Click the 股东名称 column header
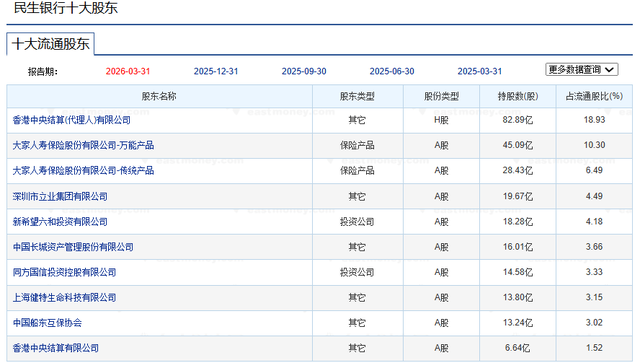Screen dimensions: 640x363 [x=159, y=96]
